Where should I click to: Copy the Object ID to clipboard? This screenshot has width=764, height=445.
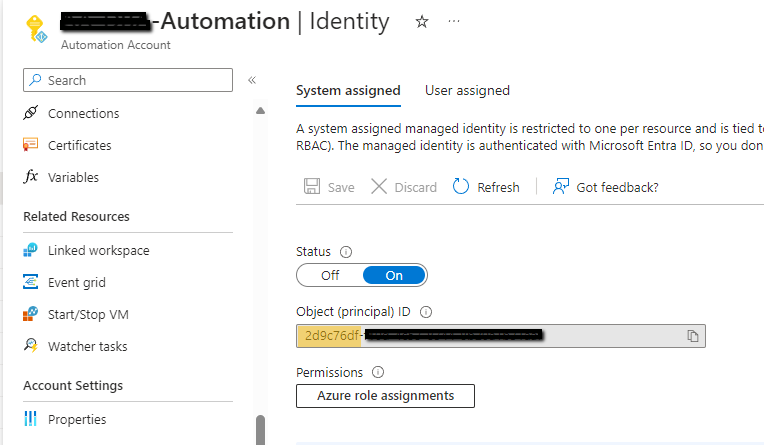693,336
